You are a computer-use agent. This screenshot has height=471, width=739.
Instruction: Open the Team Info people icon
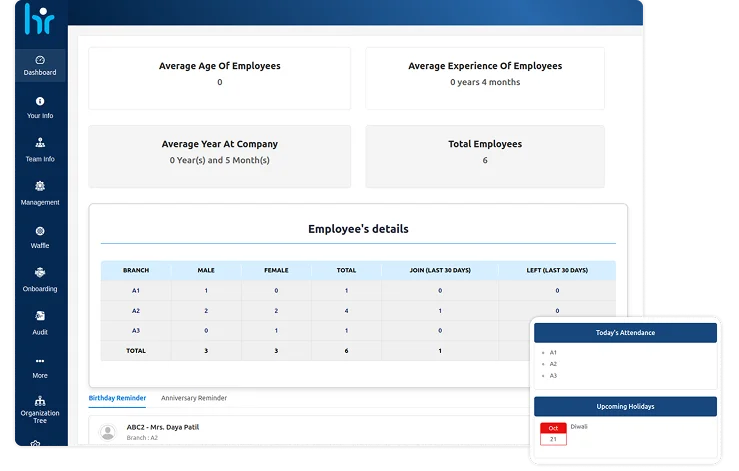click(40, 143)
